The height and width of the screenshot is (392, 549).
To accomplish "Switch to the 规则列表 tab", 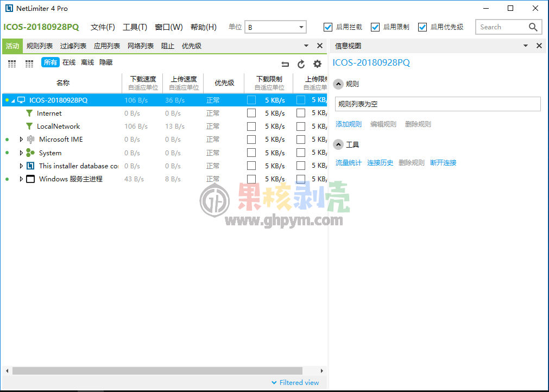I will tap(40, 46).
